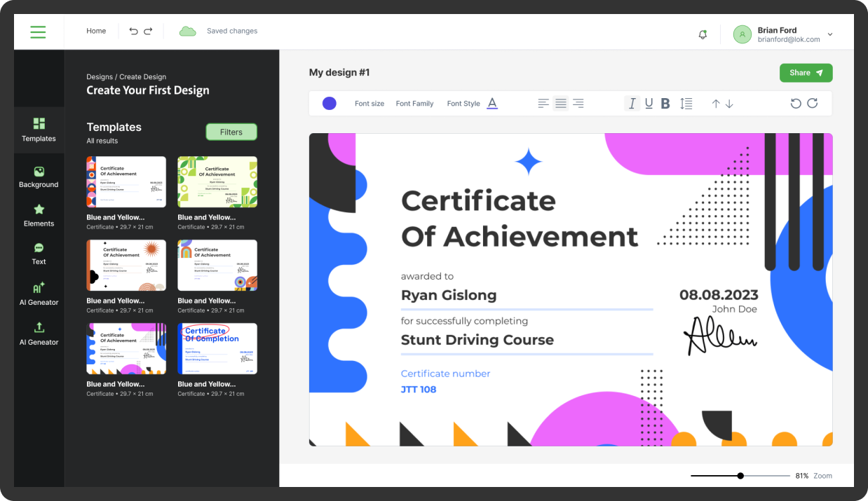868x501 pixels.
Task: Click the undo arrow in top bar
Action: pos(134,31)
